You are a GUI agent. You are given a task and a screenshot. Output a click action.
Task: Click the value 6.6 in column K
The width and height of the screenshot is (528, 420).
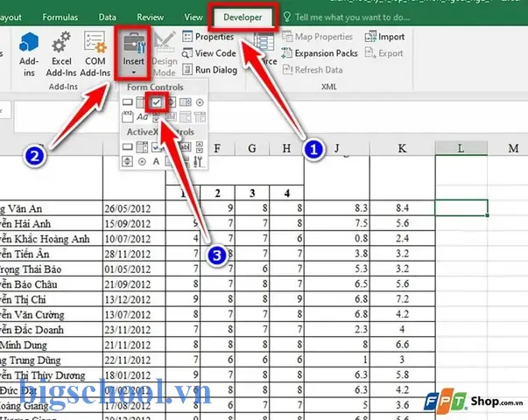tap(403, 344)
